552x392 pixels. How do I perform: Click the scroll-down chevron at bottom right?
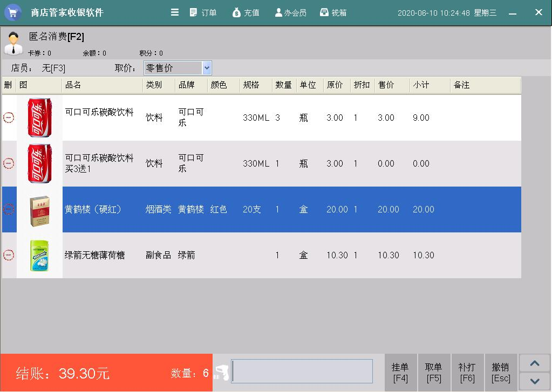(x=534, y=381)
